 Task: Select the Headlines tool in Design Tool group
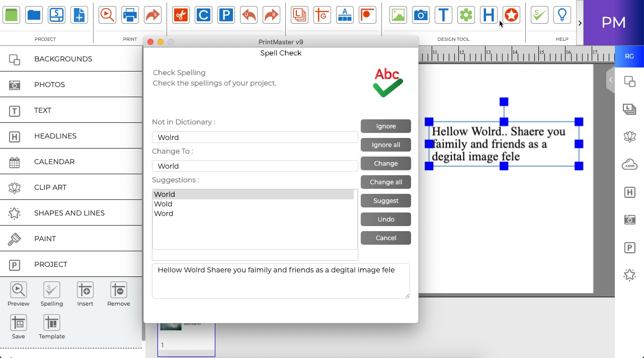click(x=489, y=15)
